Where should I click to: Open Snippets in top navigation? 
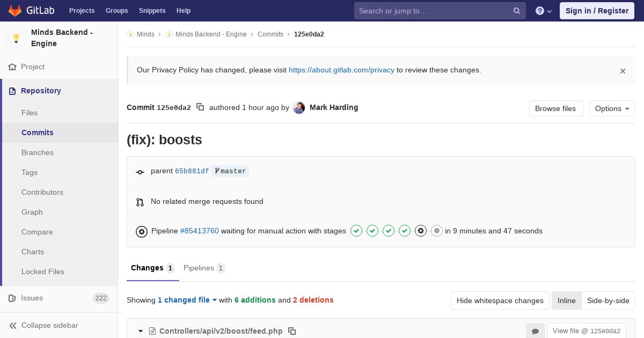pyautogui.click(x=152, y=11)
